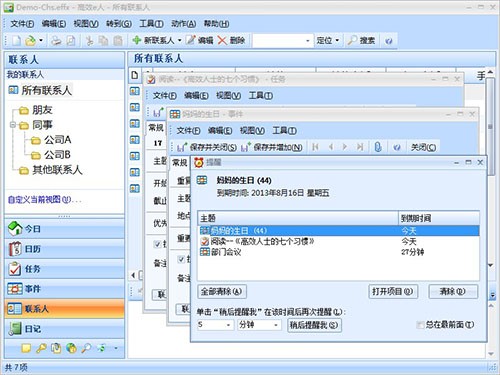Select 部门会议 row in reminder list

pyautogui.click(x=338, y=252)
